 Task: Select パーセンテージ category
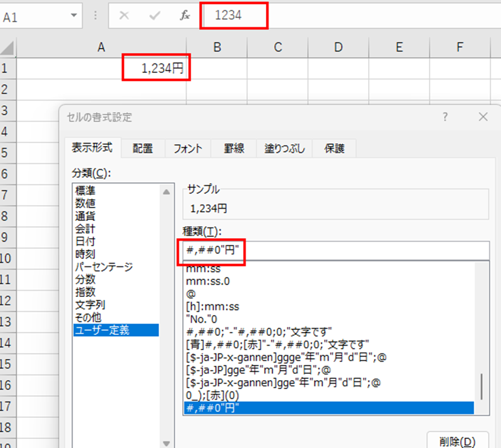[x=104, y=266]
